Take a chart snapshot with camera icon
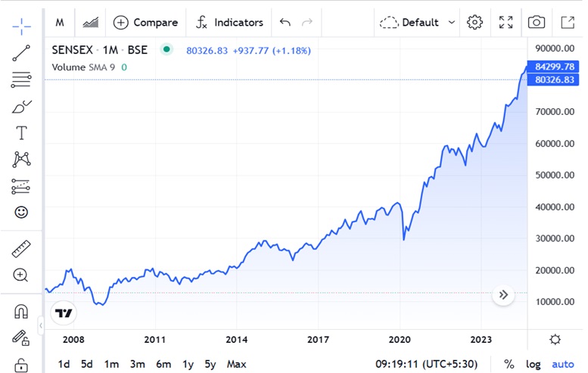This screenshot has width=588, height=373. (x=537, y=22)
